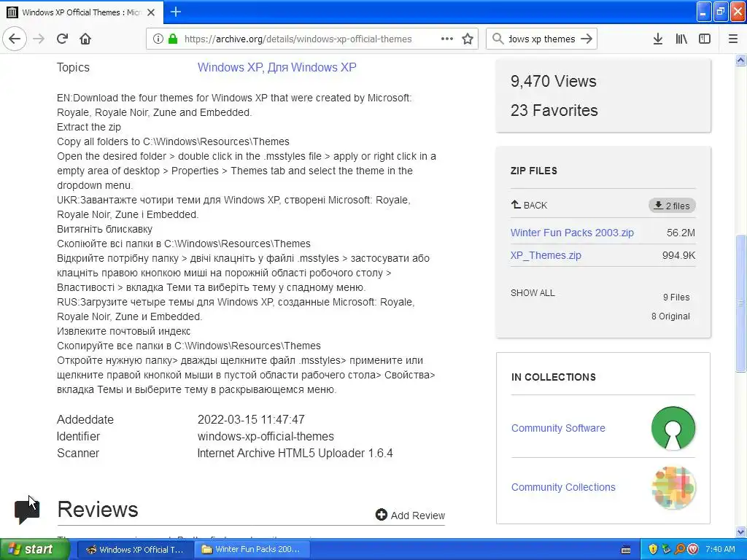Select the Windows XP Official Themes tab

82,12
